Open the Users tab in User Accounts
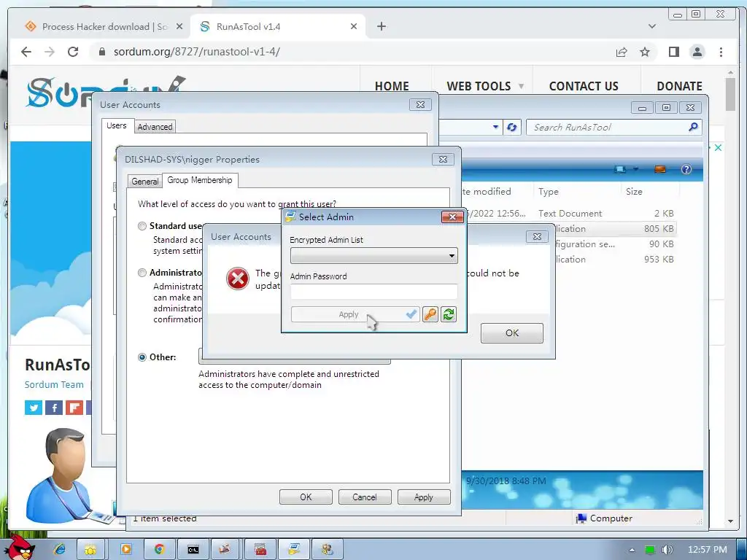Image resolution: width=747 pixels, height=560 pixels. 116,125
